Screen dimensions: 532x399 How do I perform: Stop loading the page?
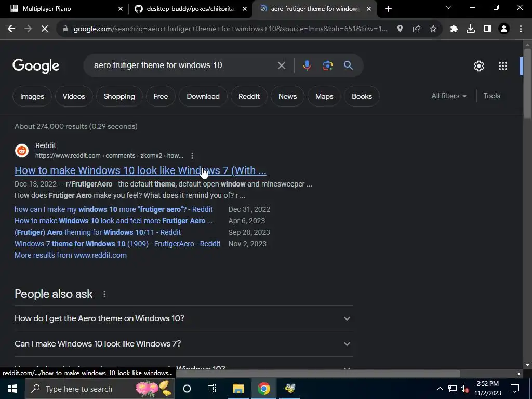45,29
